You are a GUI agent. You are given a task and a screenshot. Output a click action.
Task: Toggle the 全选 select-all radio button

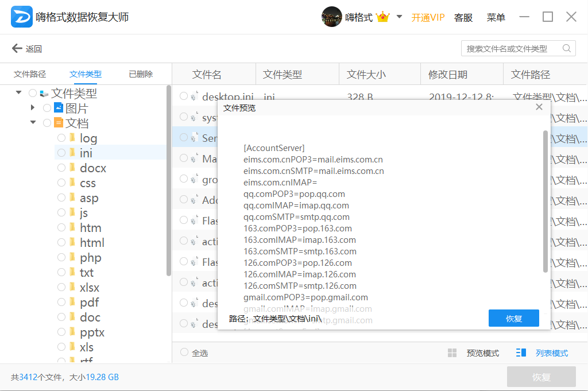pyautogui.click(x=184, y=352)
